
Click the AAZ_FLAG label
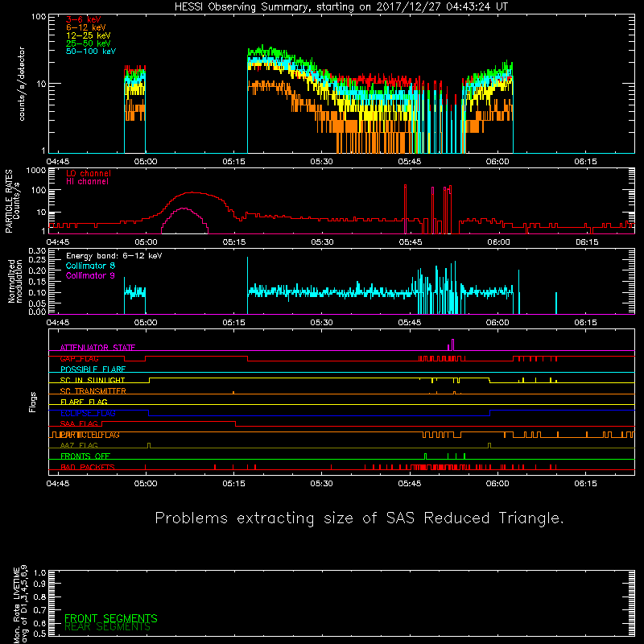[x=79, y=446]
